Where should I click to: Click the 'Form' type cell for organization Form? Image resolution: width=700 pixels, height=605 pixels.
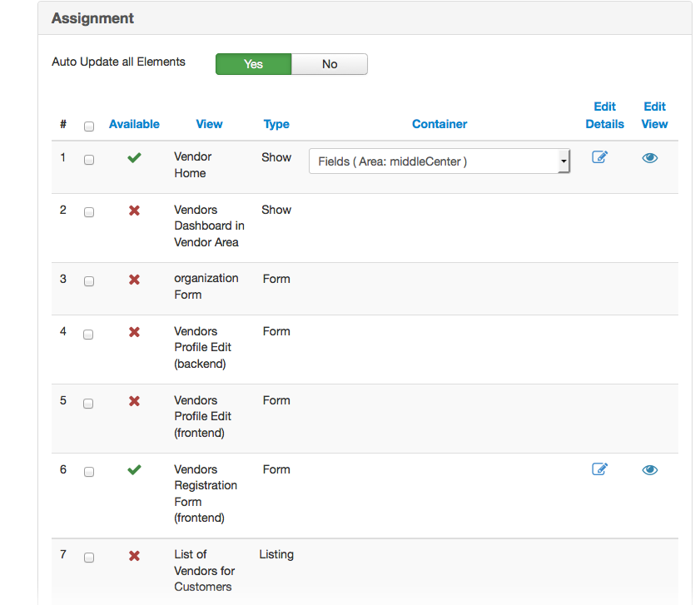[276, 279]
